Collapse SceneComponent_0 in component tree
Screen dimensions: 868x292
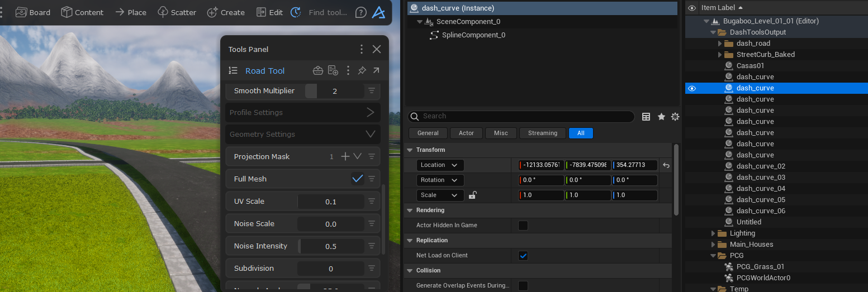click(x=420, y=22)
